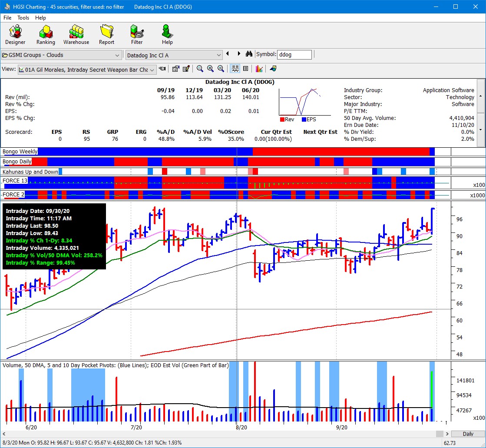Image resolution: width=486 pixels, height=448 pixels.
Task: Zoom in with the plus magnifier
Action: 211,69
